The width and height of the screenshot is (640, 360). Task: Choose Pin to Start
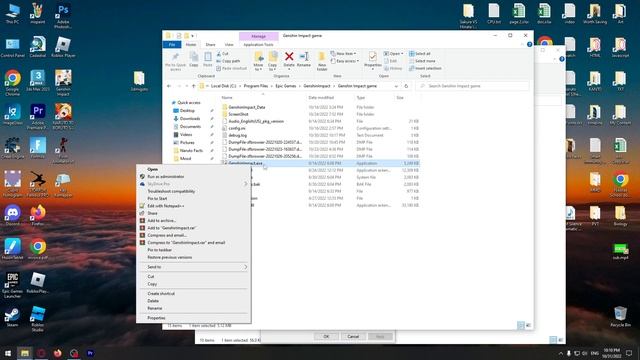157,199
